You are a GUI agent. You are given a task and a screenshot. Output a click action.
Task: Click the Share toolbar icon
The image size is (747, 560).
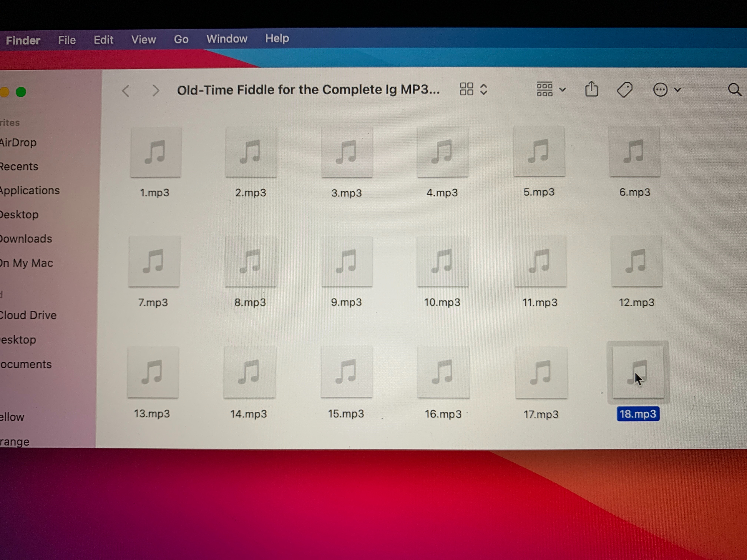(x=591, y=89)
